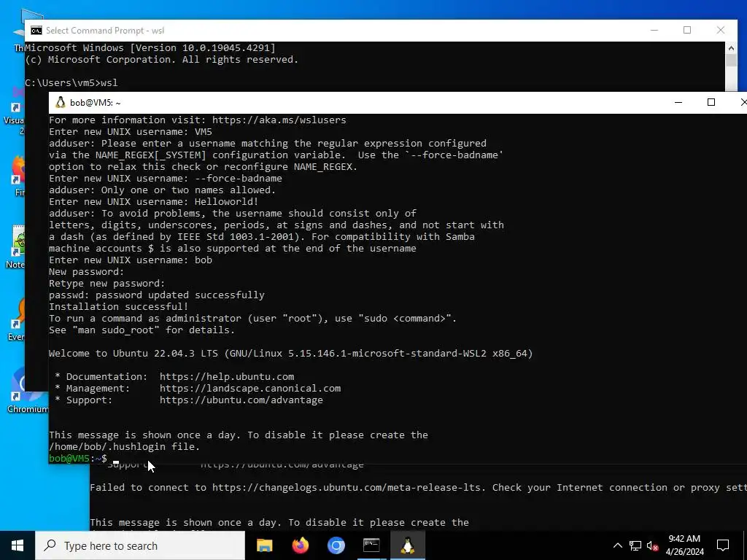Click the '/home/bob/.hushlogin file.' text
Image resolution: width=747 pixels, height=560 pixels.
point(124,447)
